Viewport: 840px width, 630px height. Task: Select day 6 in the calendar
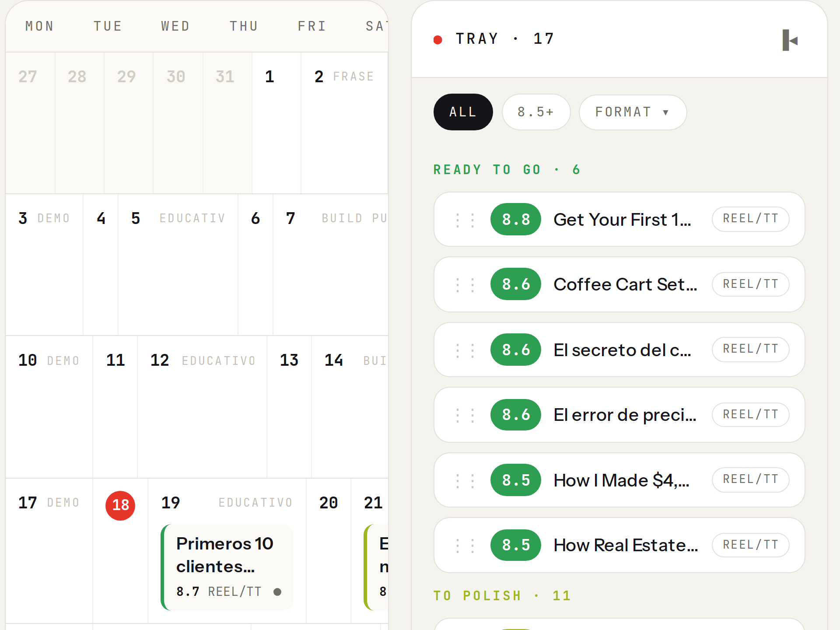pyautogui.click(x=255, y=265)
